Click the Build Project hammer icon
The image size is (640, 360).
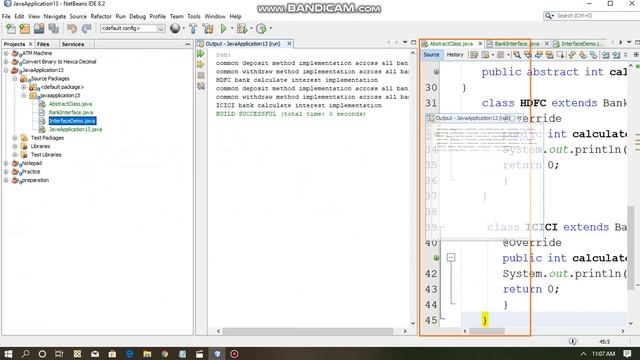click(193, 29)
